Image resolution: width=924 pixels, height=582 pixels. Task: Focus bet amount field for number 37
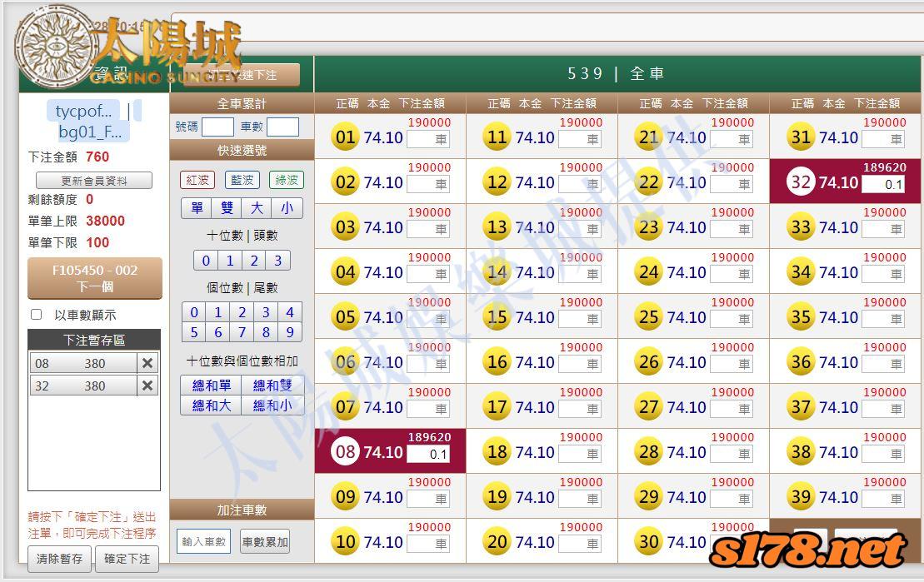(883, 410)
